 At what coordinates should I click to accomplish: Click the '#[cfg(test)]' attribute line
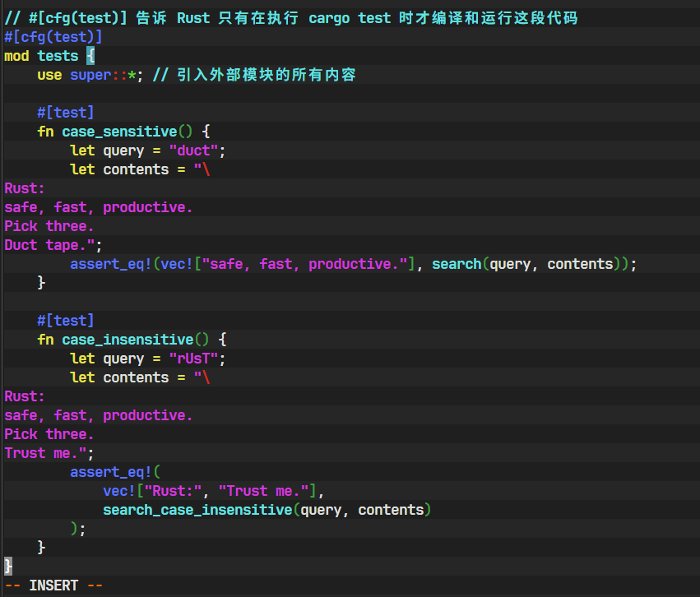(53, 37)
